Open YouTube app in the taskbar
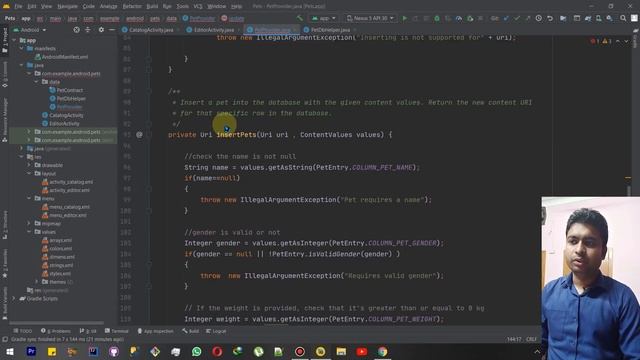 [x=362, y=351]
